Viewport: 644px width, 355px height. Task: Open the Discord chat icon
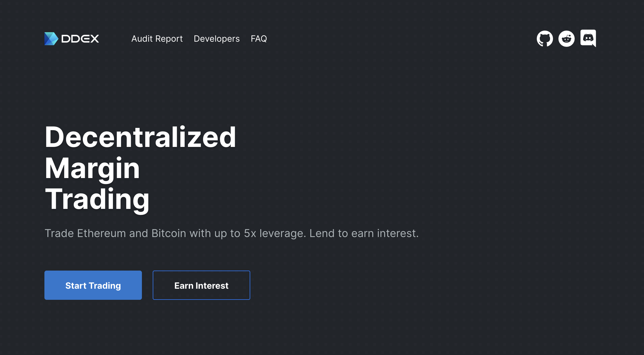(588, 38)
